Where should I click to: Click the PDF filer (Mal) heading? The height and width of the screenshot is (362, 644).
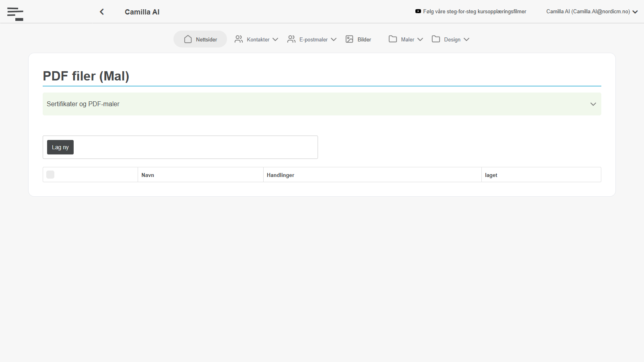tap(86, 76)
